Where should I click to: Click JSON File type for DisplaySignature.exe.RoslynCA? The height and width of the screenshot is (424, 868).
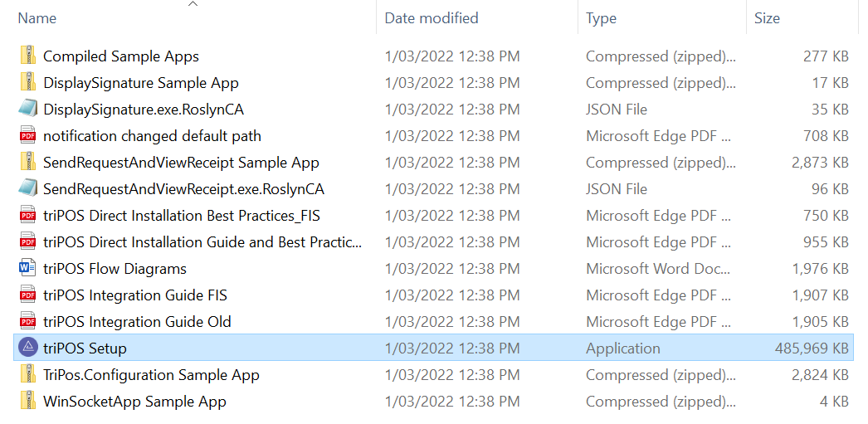click(x=617, y=110)
